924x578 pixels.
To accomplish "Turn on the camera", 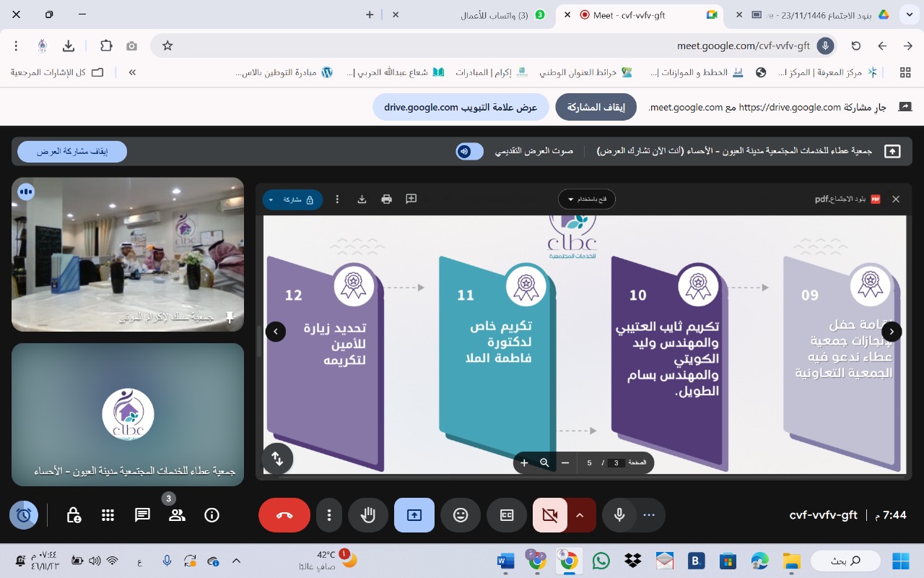I will click(x=549, y=515).
